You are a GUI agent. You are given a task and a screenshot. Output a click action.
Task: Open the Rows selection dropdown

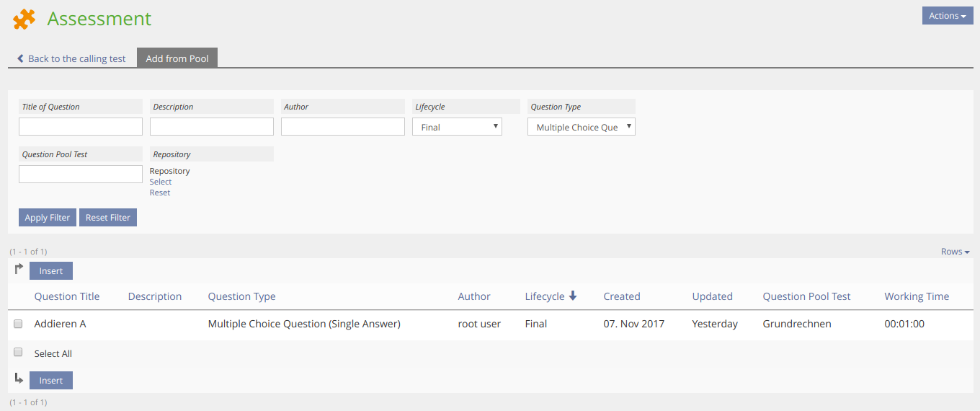(955, 252)
